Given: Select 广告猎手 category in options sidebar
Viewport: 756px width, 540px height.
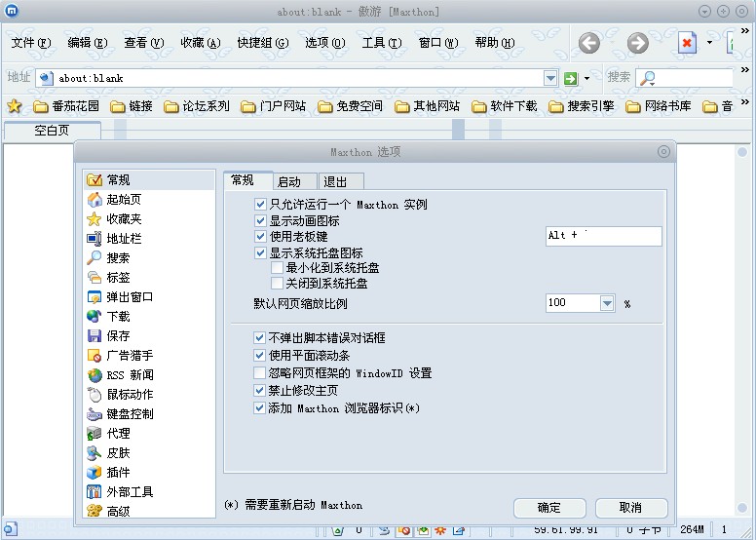Looking at the screenshot, I should pyautogui.click(x=149, y=356).
